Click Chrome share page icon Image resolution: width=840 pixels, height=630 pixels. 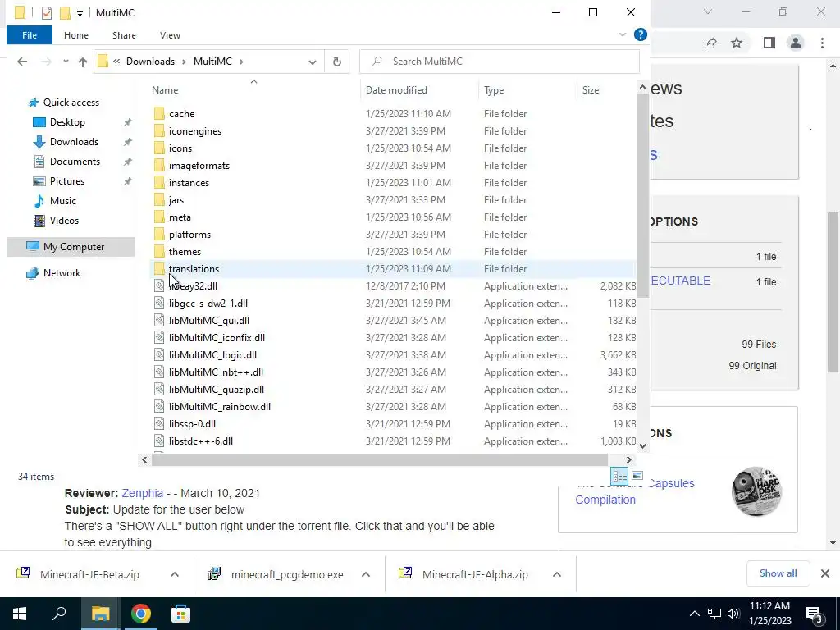[x=710, y=43]
